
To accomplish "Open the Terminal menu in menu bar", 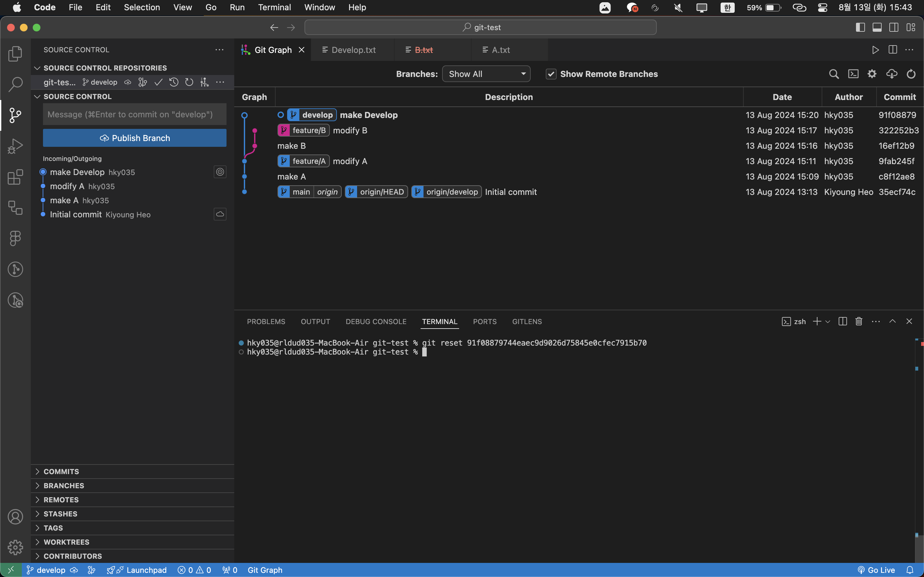I will [274, 7].
